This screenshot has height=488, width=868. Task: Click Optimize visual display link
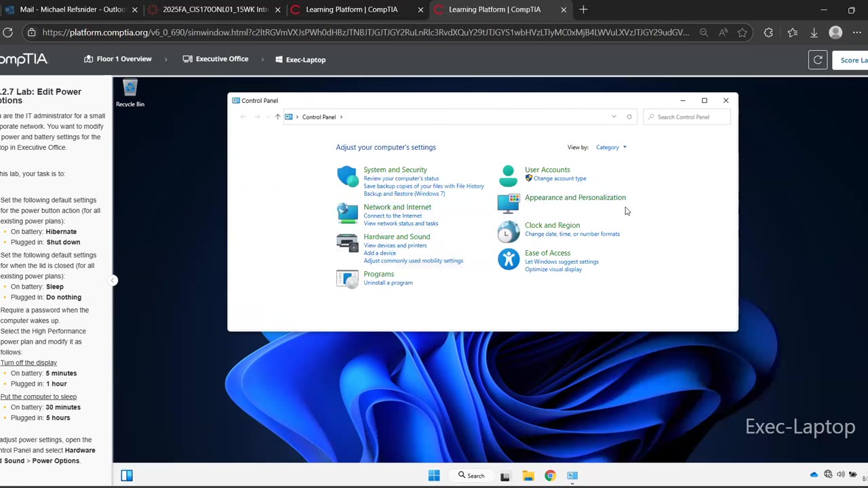pyautogui.click(x=553, y=269)
